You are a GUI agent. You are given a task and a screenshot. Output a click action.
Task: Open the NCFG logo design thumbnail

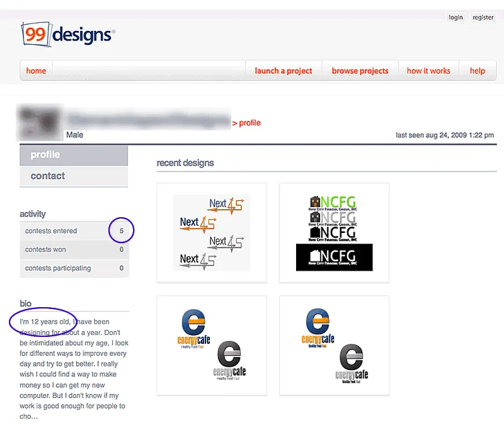(334, 233)
